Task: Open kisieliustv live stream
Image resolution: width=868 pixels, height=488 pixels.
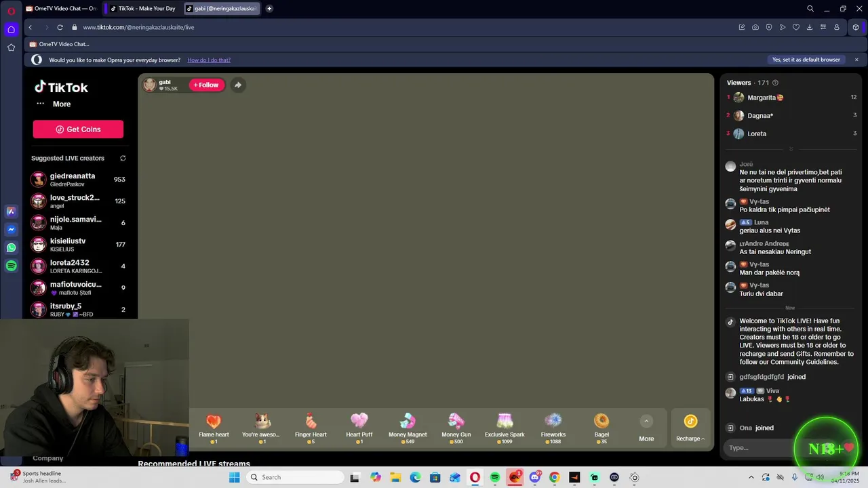Action: [x=79, y=244]
